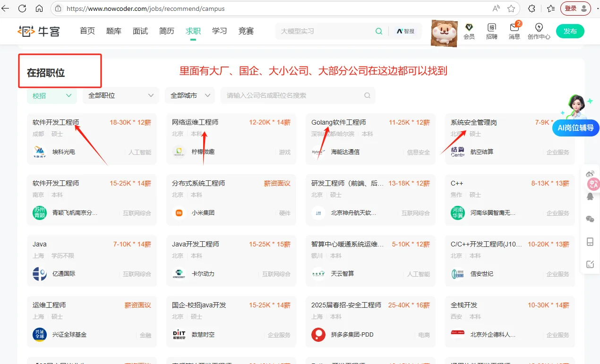Screen dimensions: 600x364
Task: Click the 信安世纪 company name
Action: (x=482, y=274)
